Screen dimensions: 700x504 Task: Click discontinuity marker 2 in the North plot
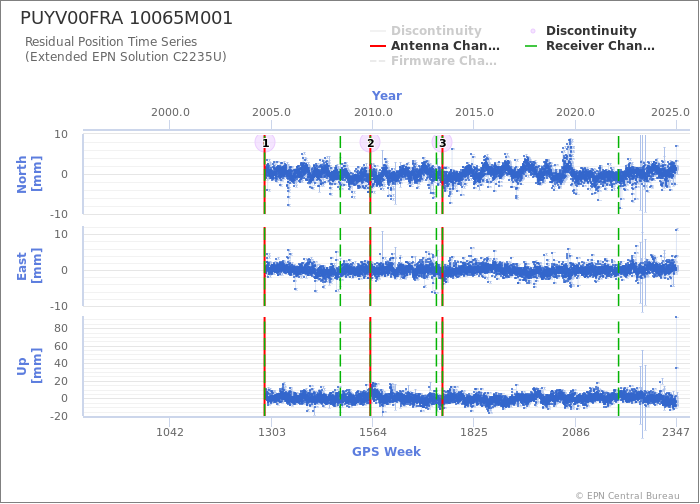pyautogui.click(x=370, y=143)
